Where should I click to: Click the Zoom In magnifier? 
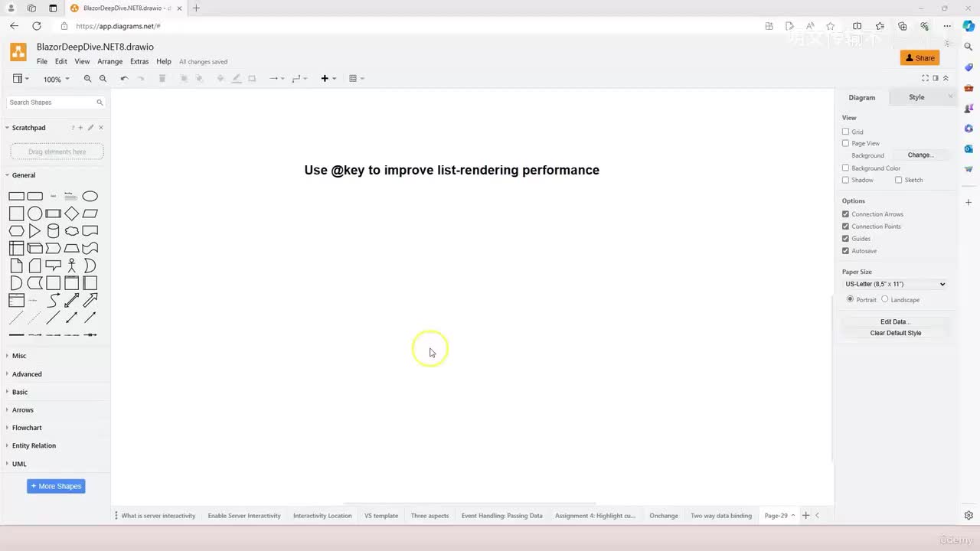point(87,78)
